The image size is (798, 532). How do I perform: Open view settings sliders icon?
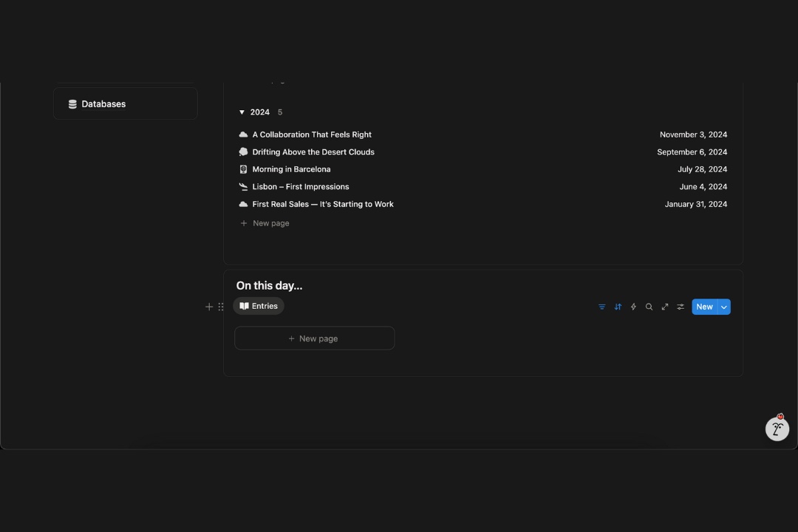point(681,307)
